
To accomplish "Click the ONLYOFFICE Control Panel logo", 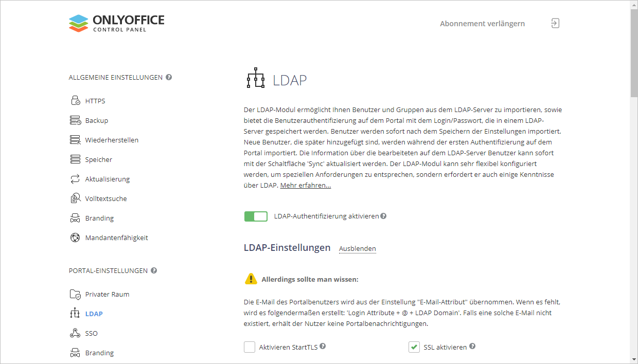I will (x=116, y=23).
